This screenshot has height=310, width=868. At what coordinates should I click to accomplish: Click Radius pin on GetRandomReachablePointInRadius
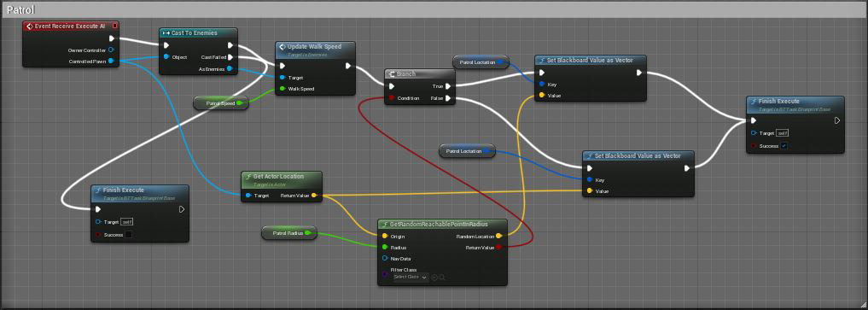pyautogui.click(x=385, y=248)
